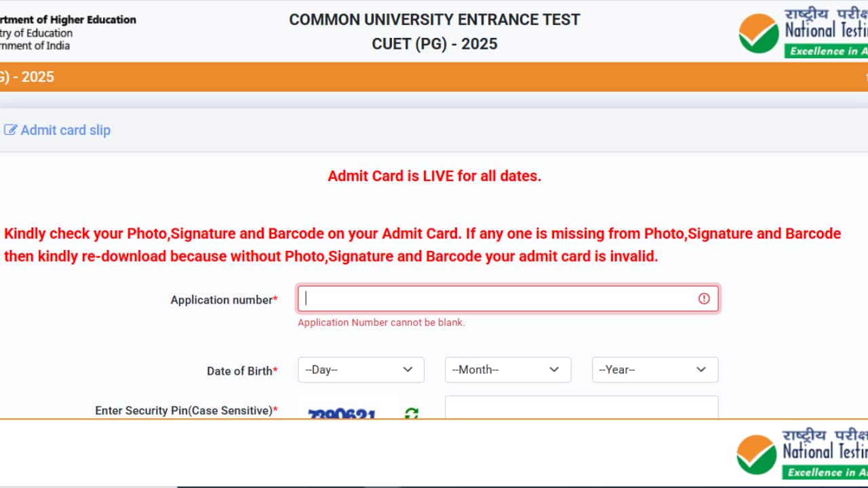Click the Excellence in Assessment badge at top
868x488 pixels.
826,51
